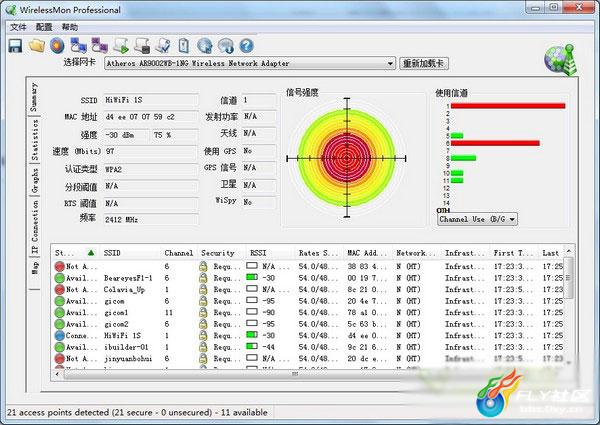Click green status icon of BeareyesF1-1 row
The width and height of the screenshot is (600, 425).
point(59,278)
